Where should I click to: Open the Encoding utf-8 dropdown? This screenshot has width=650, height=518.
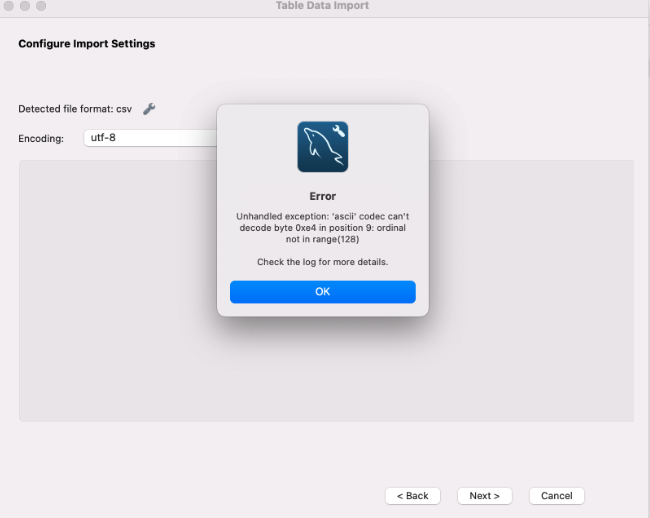pyautogui.click(x=150, y=138)
